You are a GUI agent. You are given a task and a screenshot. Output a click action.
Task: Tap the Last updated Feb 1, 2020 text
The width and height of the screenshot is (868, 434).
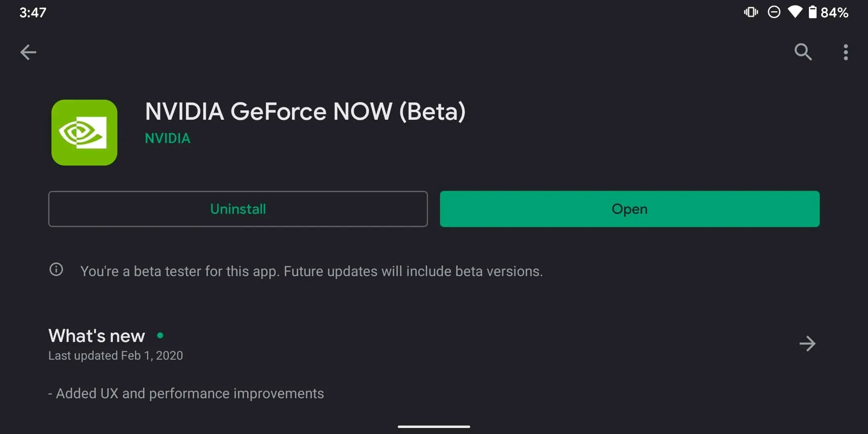[x=116, y=356]
